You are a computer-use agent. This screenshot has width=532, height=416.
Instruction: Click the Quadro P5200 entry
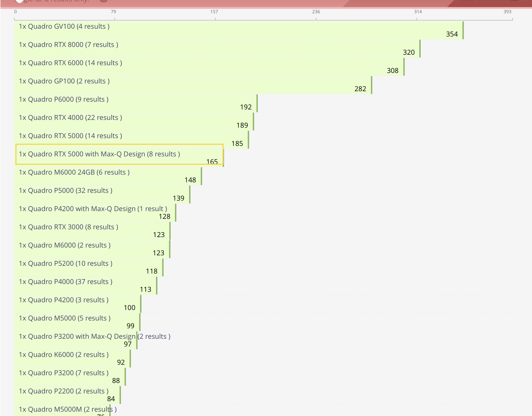click(x=65, y=264)
